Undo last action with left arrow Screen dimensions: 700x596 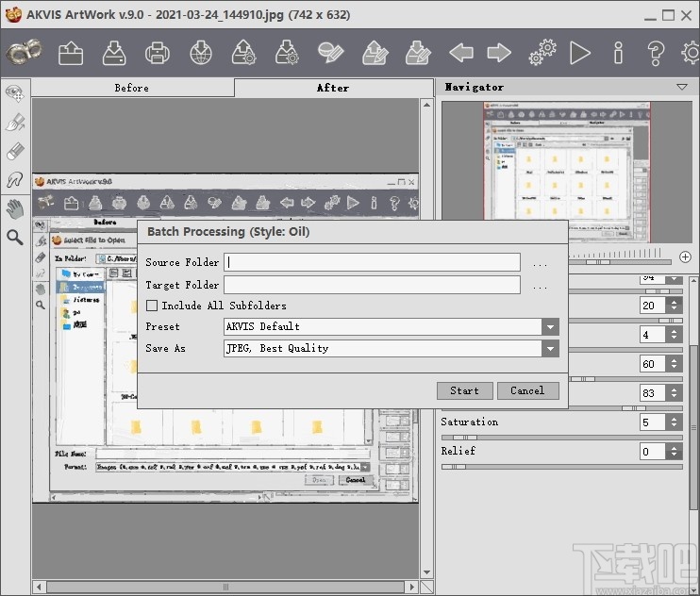pos(461,53)
